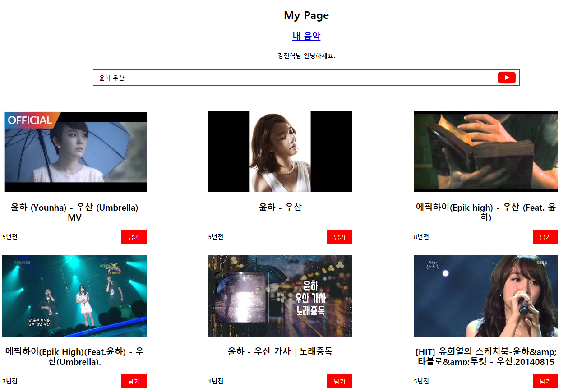Viewport: 568px width, 392px height.
Task: Click 담기 for [HIT] 유희열의 스케치북 video
Action: click(545, 381)
